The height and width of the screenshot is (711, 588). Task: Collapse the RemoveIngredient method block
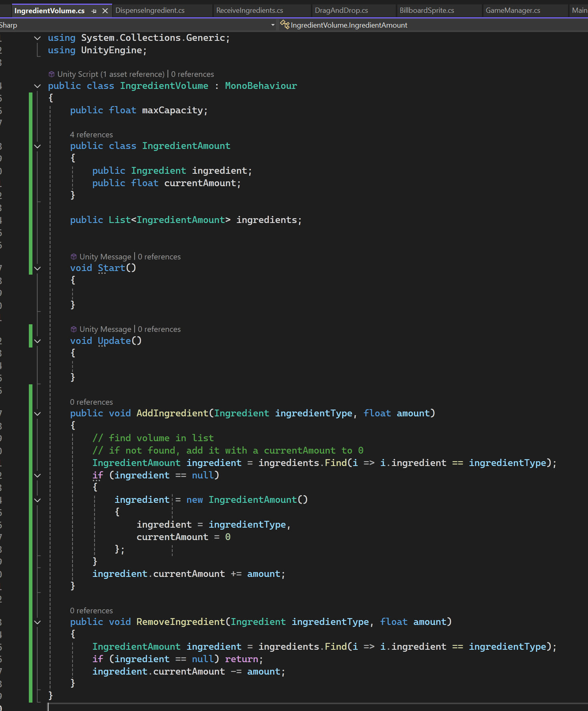38,622
